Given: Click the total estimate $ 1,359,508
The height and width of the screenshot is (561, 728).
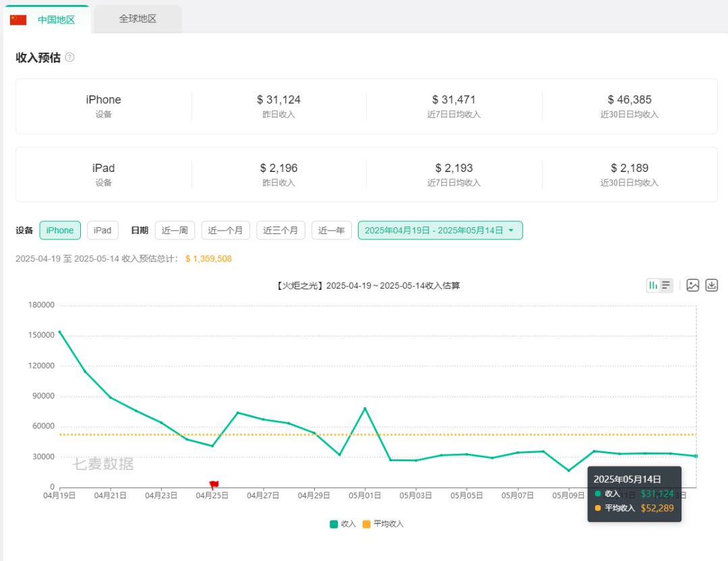Looking at the screenshot, I should click(x=208, y=259).
